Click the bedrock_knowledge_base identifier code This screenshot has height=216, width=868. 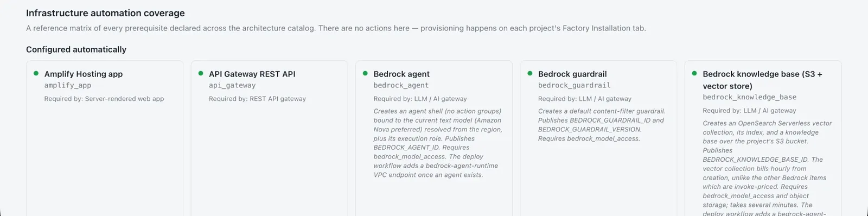pyautogui.click(x=750, y=97)
